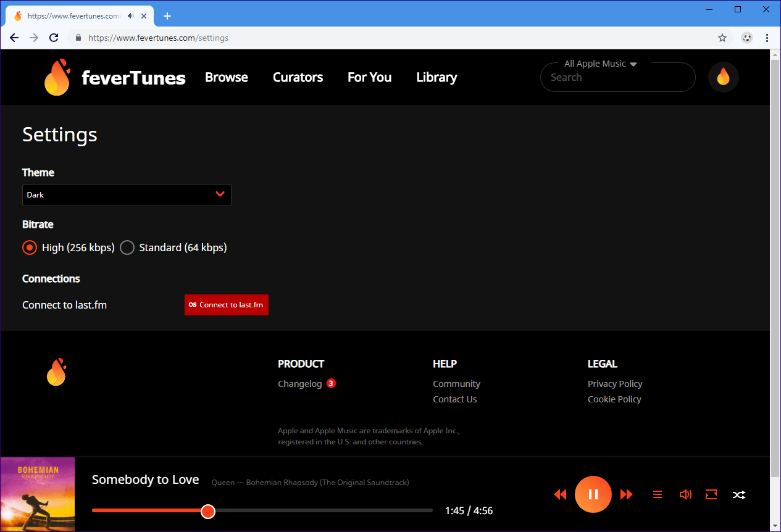Click the Settings page heading

pos(60,135)
